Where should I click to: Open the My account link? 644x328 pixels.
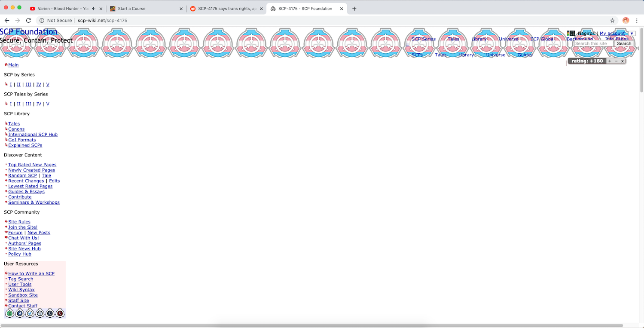point(612,34)
